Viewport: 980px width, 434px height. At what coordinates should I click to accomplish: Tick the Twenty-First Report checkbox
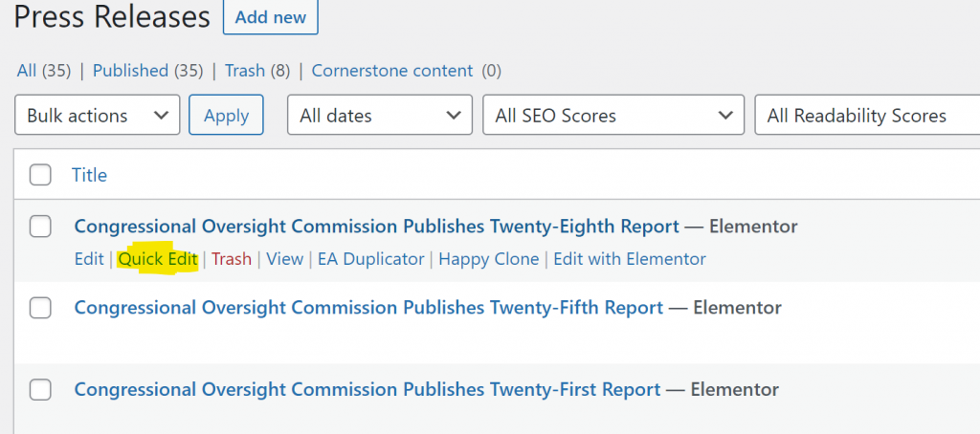point(40,390)
